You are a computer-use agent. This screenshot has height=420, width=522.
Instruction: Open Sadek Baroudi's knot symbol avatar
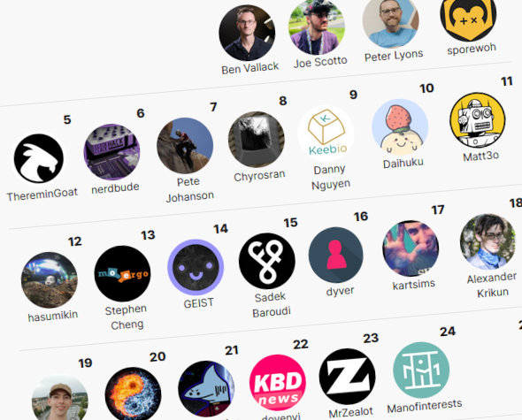[x=267, y=261]
